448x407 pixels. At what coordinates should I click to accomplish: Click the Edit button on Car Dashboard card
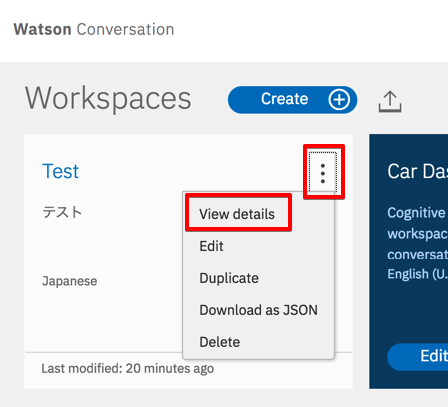pyautogui.click(x=418, y=356)
